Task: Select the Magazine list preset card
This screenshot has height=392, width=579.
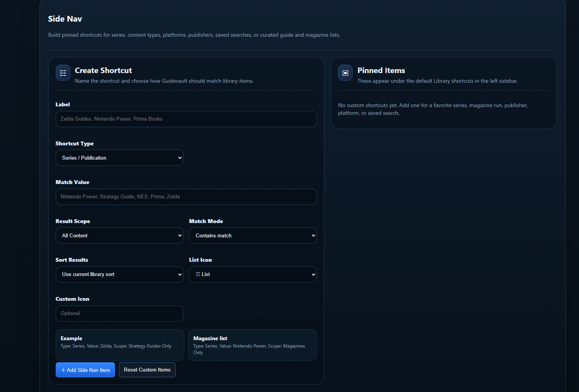Action: 252,345
